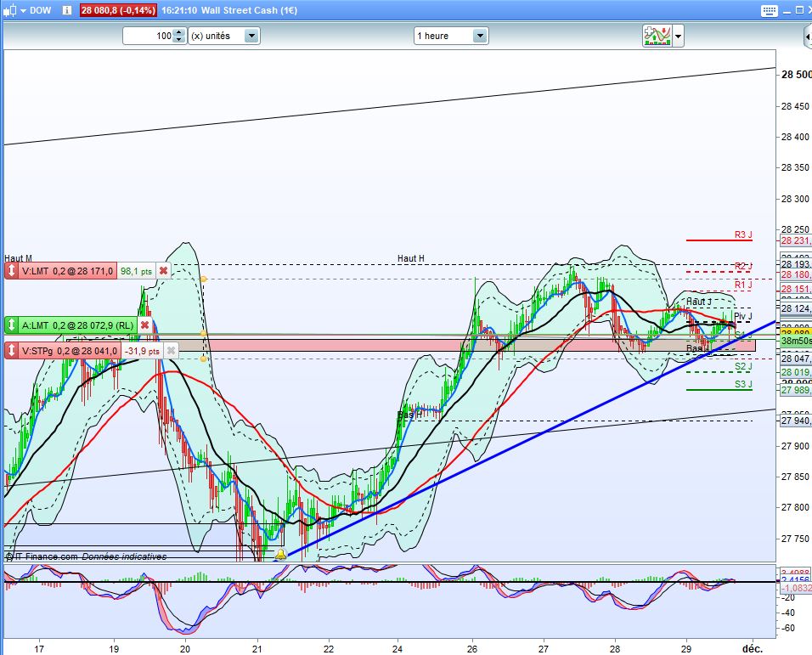Screen dimensions: 812x655
Task: Click the bottom yellow order anchor dot
Action: pyautogui.click(x=204, y=359)
